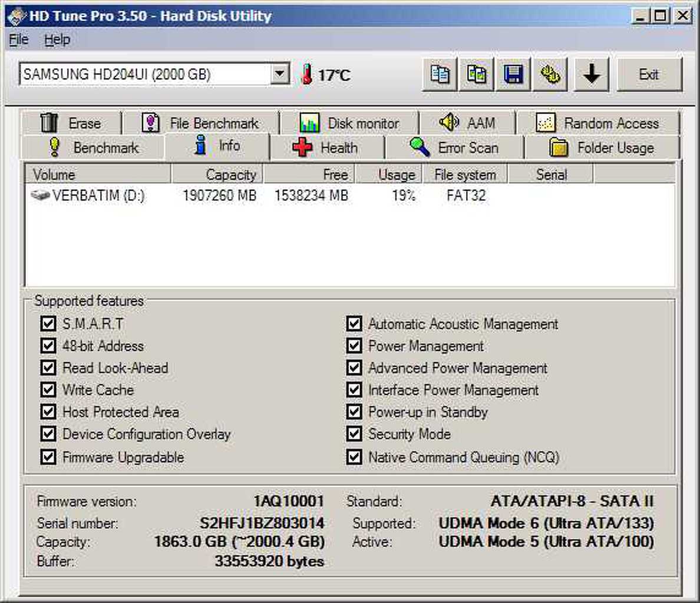Toggle the Advanced Power Management checkbox
The height and width of the screenshot is (603, 700).
click(354, 367)
